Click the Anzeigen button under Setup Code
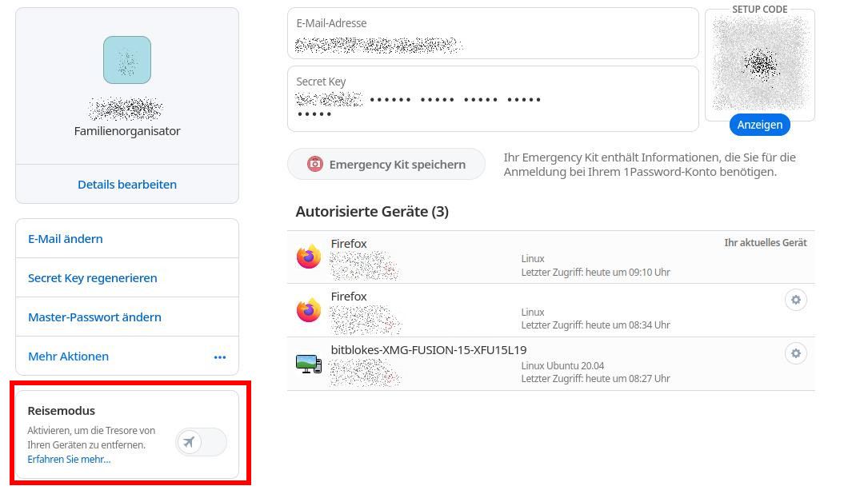 click(759, 125)
